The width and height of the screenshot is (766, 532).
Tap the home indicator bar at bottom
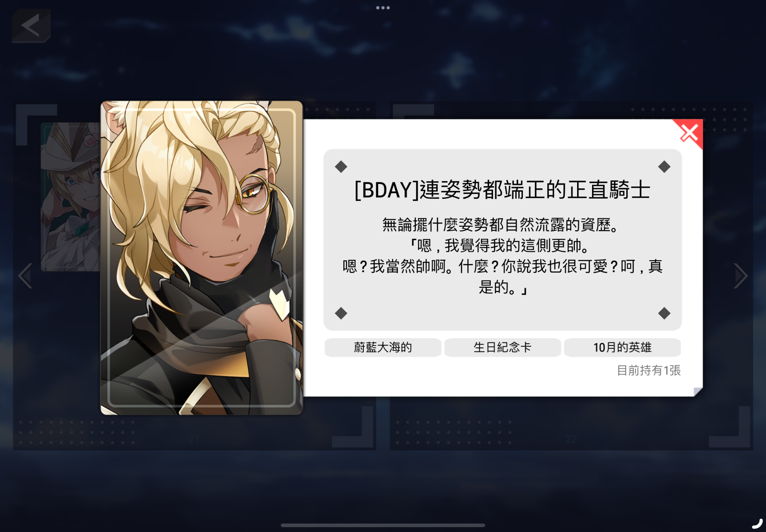click(x=383, y=525)
